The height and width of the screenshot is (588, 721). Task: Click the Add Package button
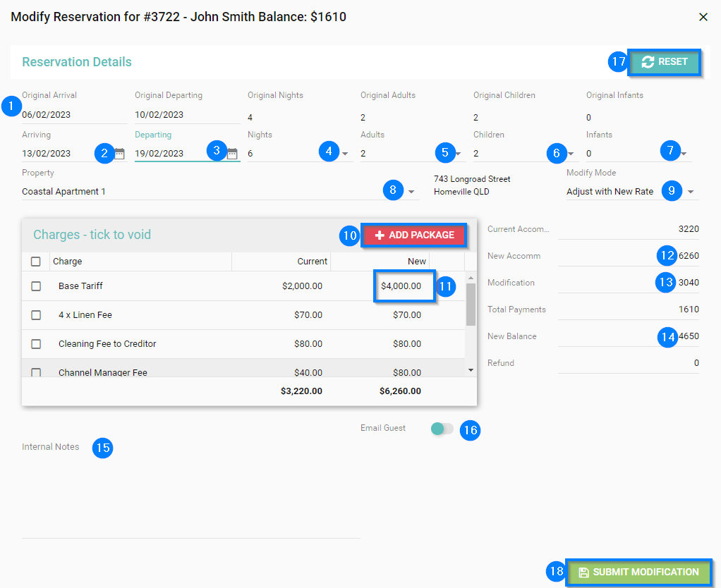414,235
